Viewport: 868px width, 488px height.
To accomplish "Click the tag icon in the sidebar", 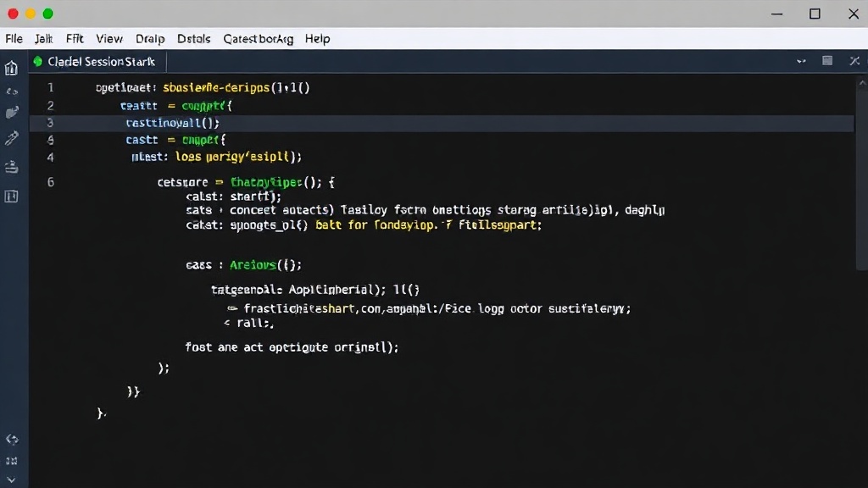I will pyautogui.click(x=12, y=113).
